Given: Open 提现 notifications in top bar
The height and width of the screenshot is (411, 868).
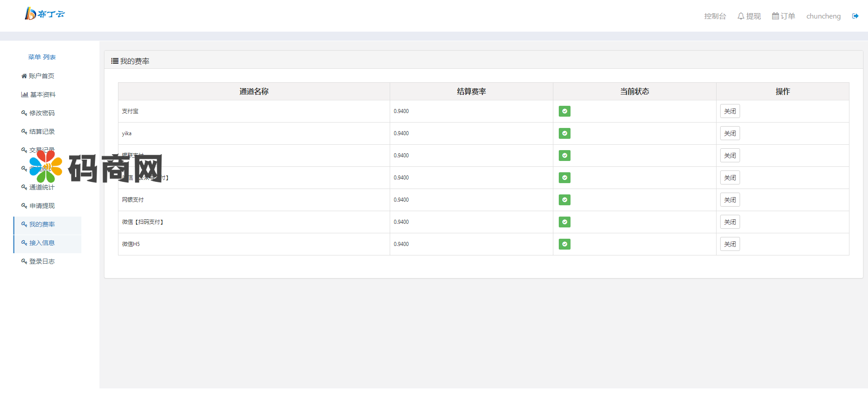Looking at the screenshot, I should pos(749,16).
